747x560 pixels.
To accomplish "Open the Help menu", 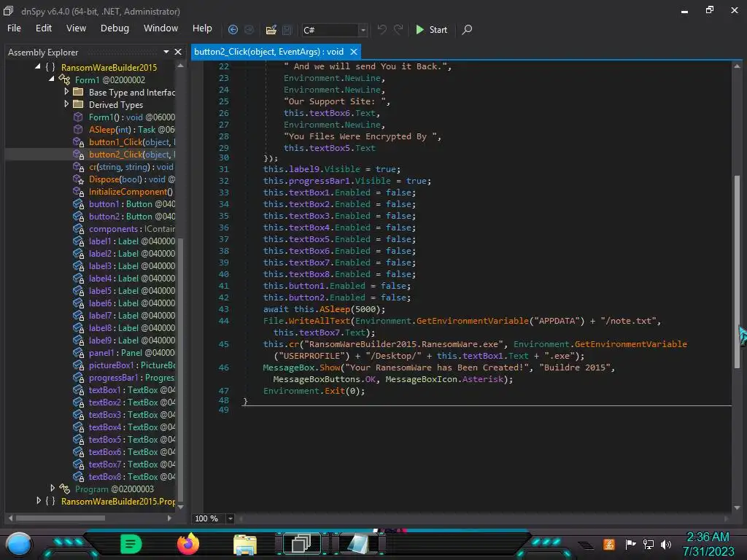I will (202, 28).
